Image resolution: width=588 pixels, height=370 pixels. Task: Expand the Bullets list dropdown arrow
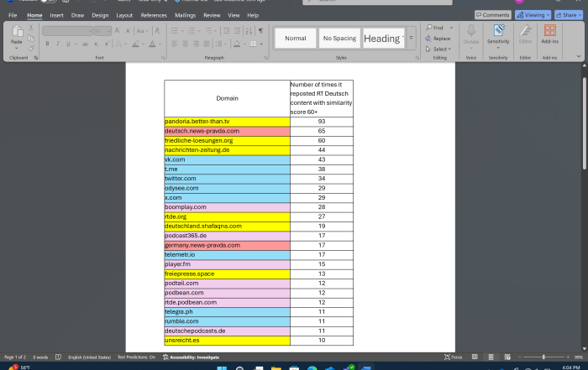[182, 31]
